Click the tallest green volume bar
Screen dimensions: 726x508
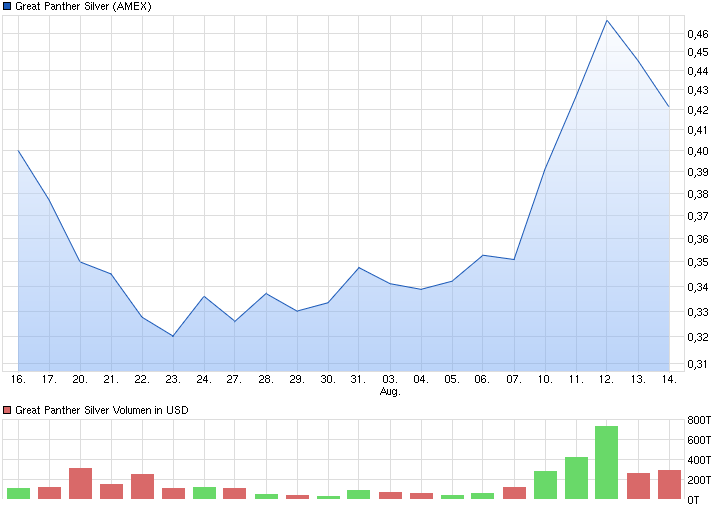(607, 462)
